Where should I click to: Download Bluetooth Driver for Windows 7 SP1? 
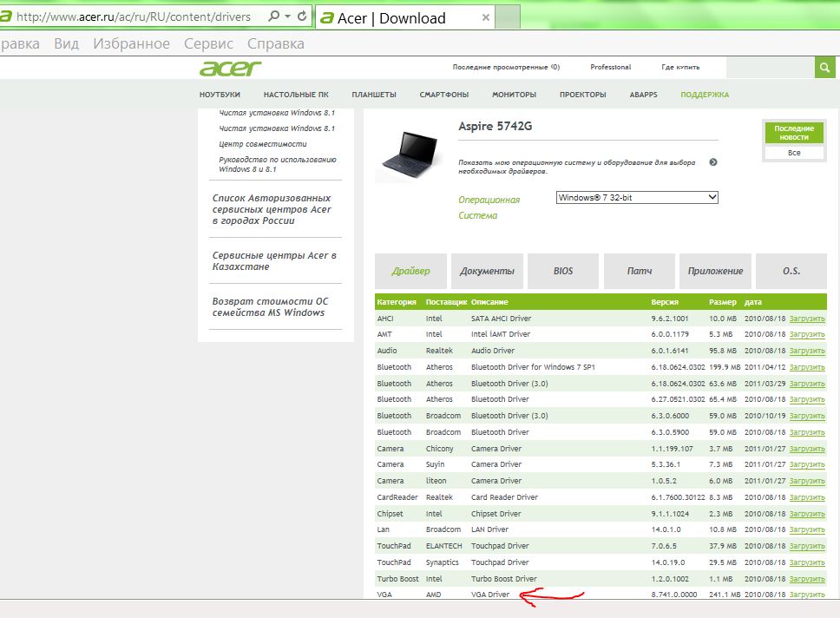click(807, 368)
